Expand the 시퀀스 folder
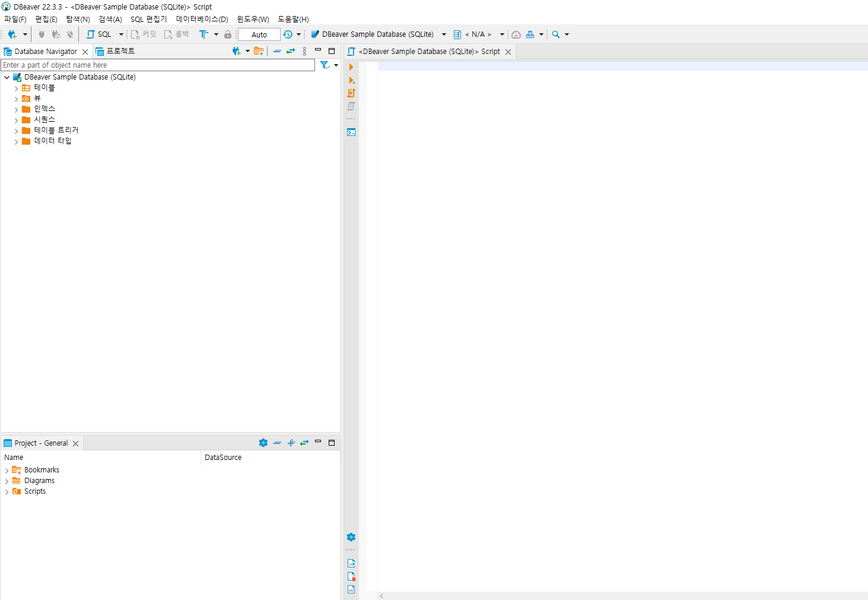This screenshot has width=868, height=600. [x=17, y=120]
